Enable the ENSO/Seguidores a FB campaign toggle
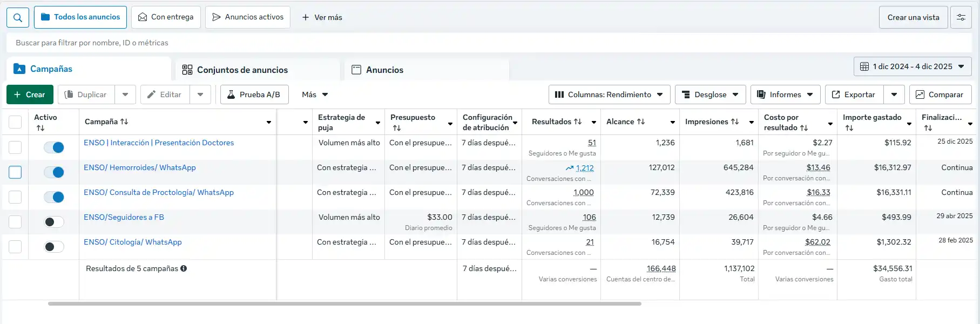Screen dimensions: 980x324 pos(54,222)
